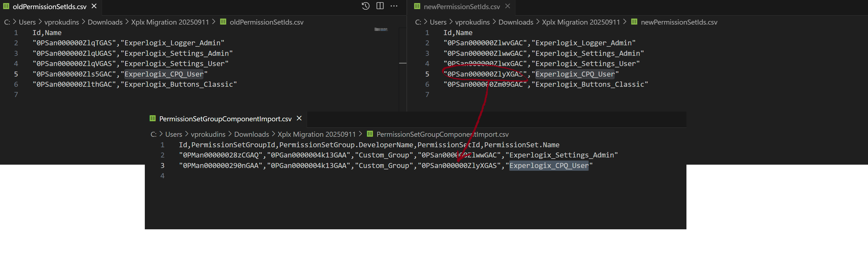
Task: Click the highlighted Experlogix_CPQ_User text on line 3
Action: 549,165
